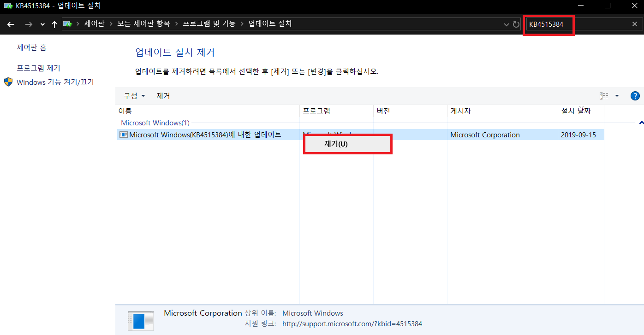The height and width of the screenshot is (335, 644).
Task: Open the 구성 dropdown menu
Action: tap(134, 96)
